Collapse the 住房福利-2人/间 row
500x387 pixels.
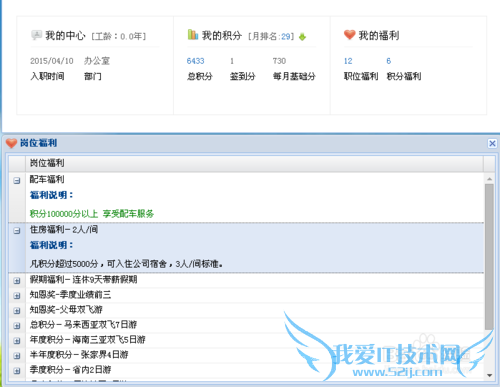[17, 231]
